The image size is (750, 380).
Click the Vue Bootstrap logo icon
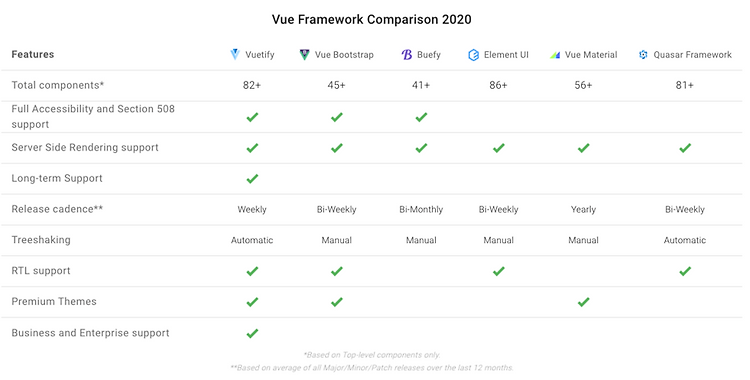pos(304,55)
